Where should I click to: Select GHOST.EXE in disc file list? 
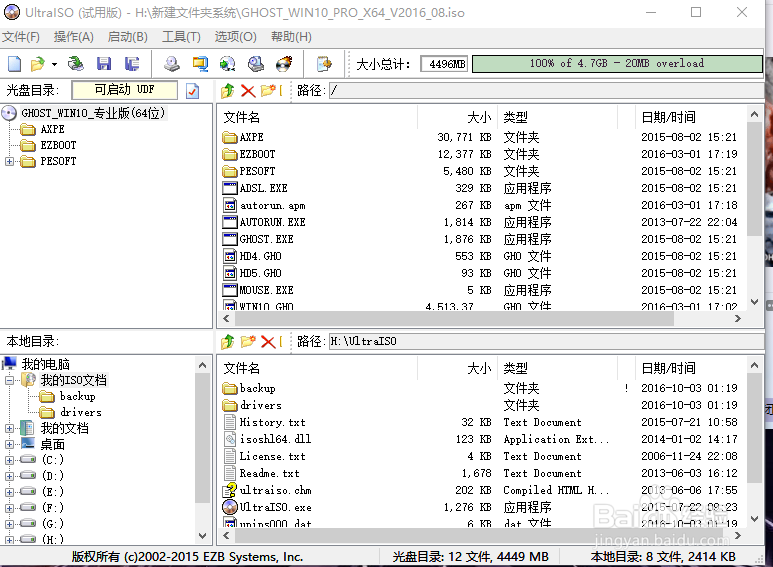[x=266, y=239]
